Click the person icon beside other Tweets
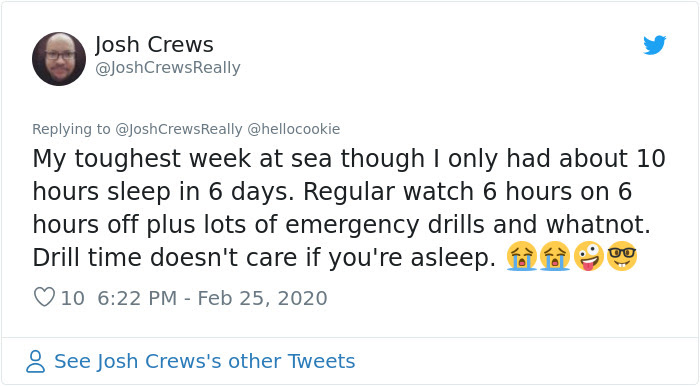 pos(35,361)
